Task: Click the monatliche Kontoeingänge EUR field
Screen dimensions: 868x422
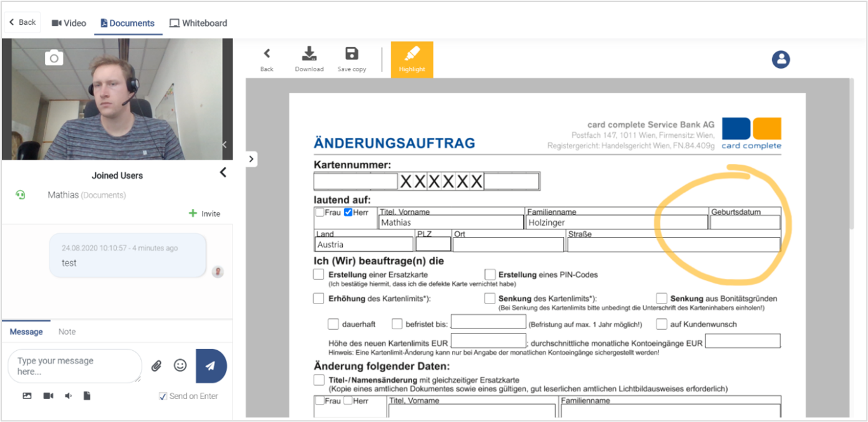Action: pyautogui.click(x=743, y=341)
